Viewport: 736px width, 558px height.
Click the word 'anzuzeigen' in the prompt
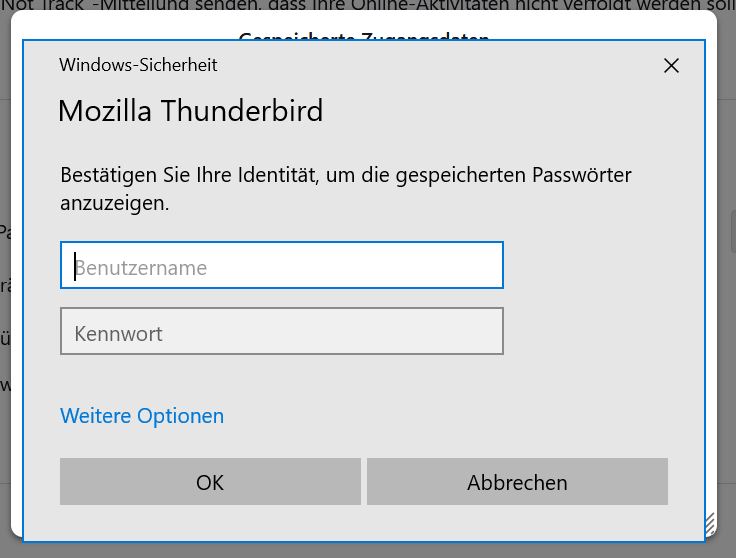[x=114, y=202]
